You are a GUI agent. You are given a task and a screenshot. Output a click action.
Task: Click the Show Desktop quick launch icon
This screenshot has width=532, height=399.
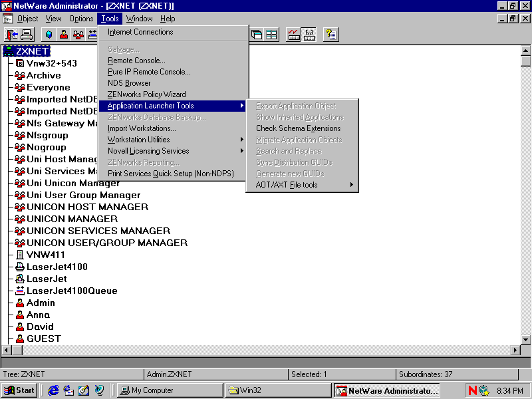(x=84, y=390)
